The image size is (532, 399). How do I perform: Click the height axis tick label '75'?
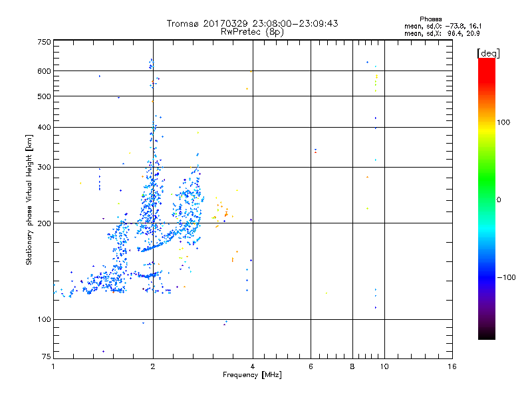click(47, 356)
